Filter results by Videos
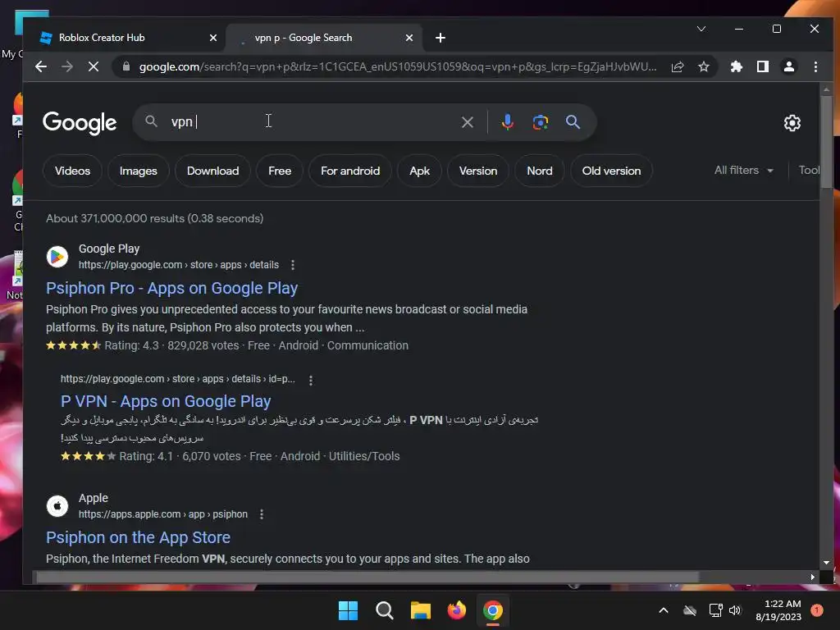 72,171
